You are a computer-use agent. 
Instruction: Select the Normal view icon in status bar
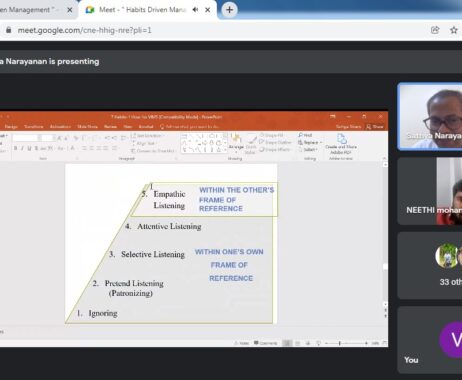[x=287, y=343]
